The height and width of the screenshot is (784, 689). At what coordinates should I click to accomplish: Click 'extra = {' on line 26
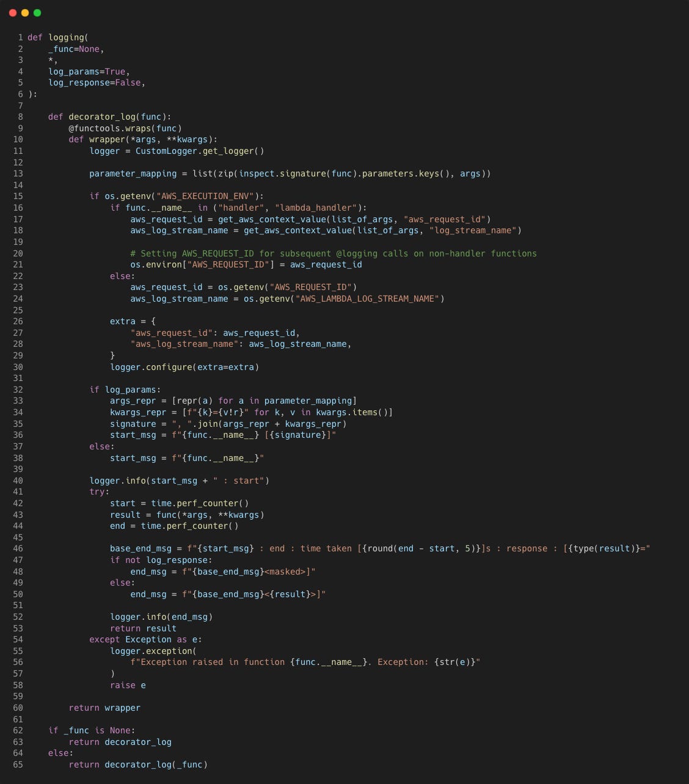click(x=133, y=321)
